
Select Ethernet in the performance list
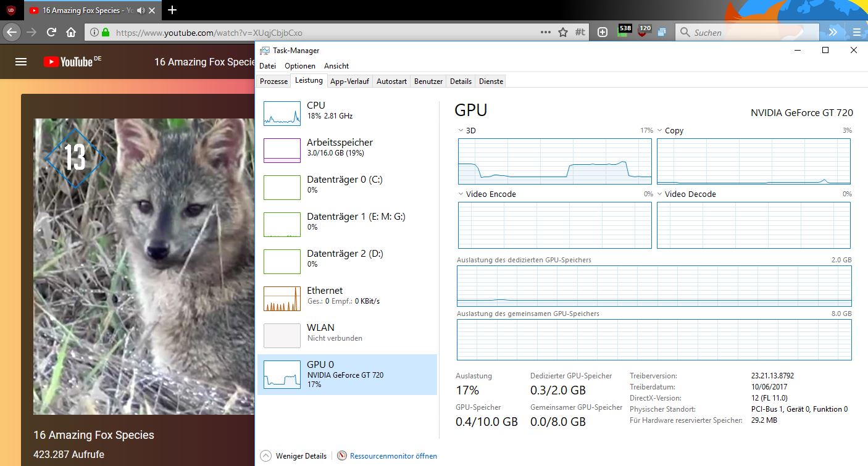(x=347, y=299)
